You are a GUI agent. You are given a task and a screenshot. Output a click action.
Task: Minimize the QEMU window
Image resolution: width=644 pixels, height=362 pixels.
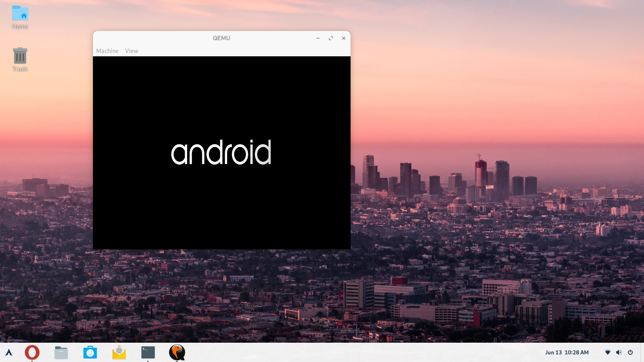click(318, 38)
